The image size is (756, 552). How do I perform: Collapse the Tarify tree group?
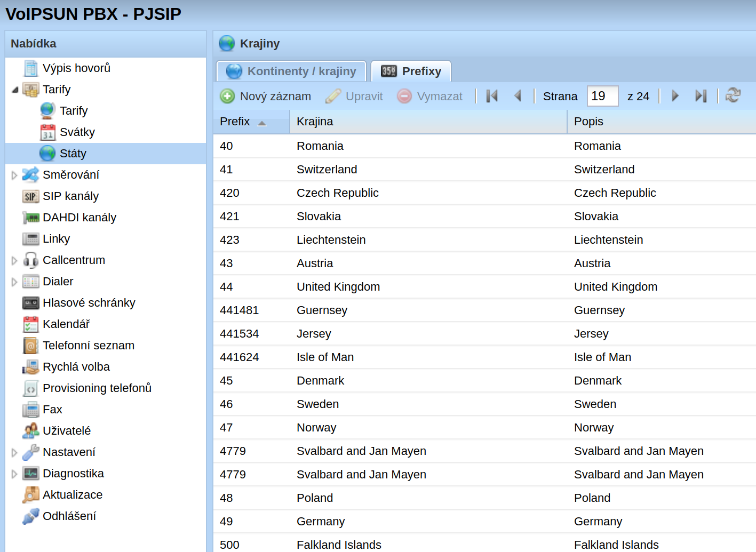[x=14, y=90]
